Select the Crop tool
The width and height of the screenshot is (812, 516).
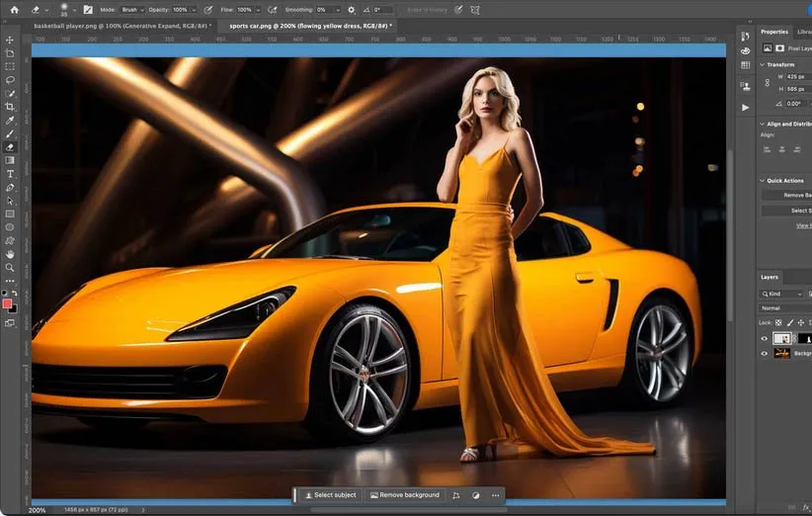[10, 107]
